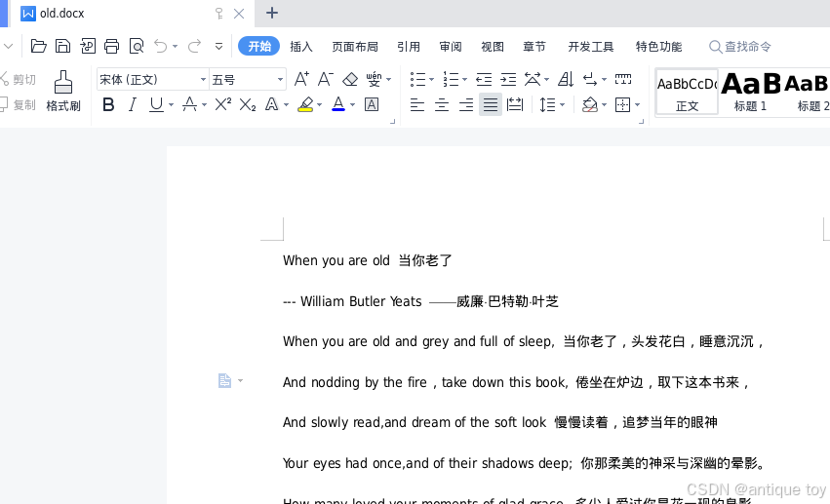This screenshot has width=830, height=504.
Task: Click the 查找命令 search box
Action: (x=740, y=47)
